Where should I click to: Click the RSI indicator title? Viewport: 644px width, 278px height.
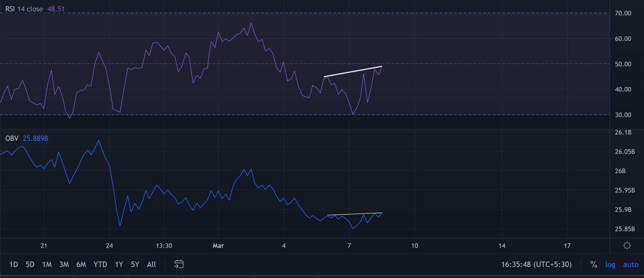pos(24,9)
